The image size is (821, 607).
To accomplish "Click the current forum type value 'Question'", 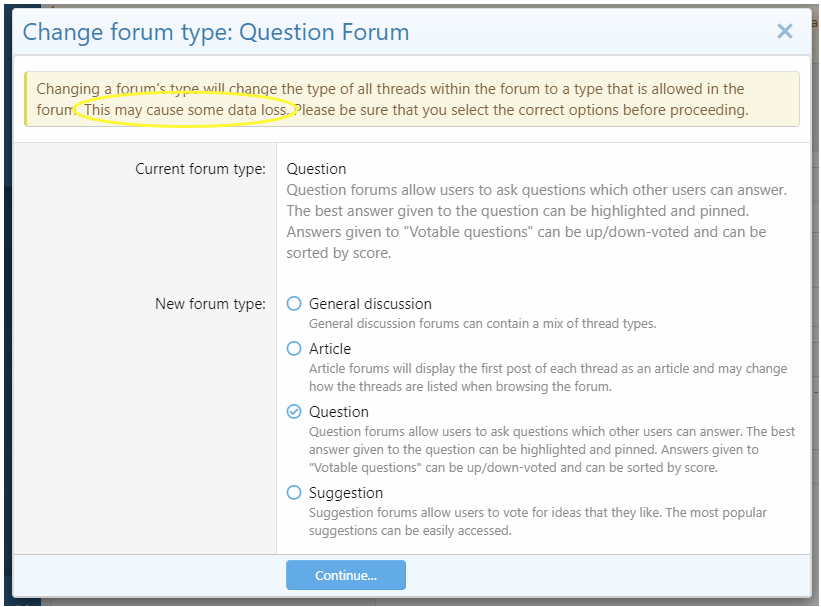I will pos(316,169).
